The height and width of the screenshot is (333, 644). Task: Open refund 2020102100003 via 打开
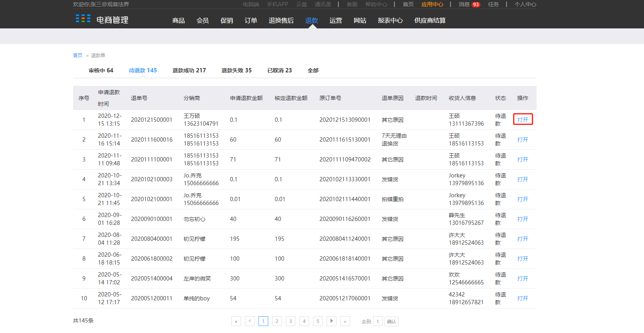[523, 179]
